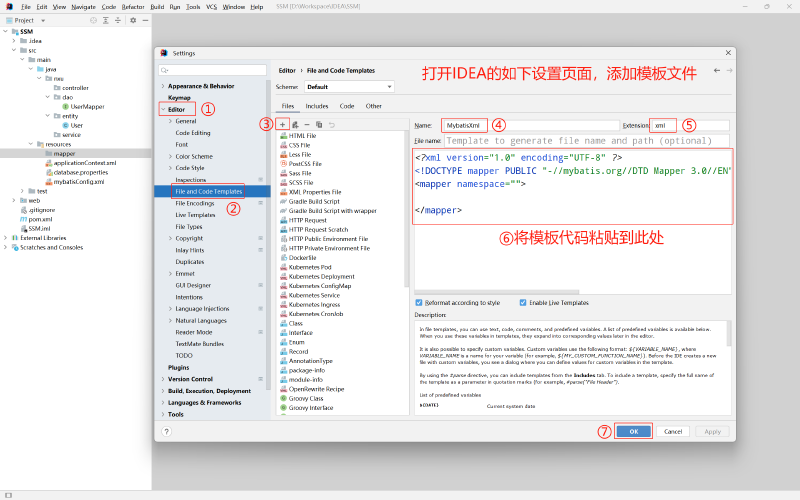
Task: Select mybatisConfig.xml in project tree
Action: pyautogui.click(x=79, y=182)
